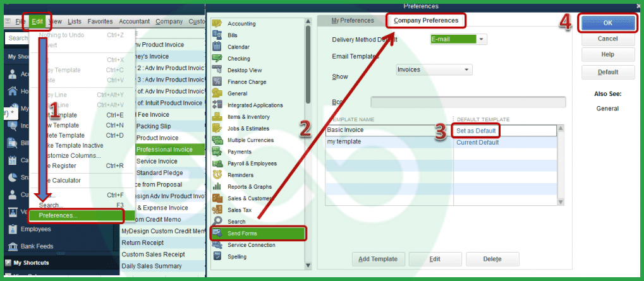644x281 pixels.
Task: Click the Search magnifier icon in preferences
Action: click(x=217, y=222)
